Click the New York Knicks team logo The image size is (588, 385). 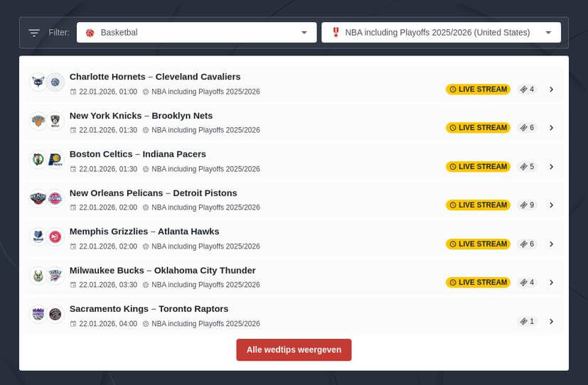tap(38, 121)
